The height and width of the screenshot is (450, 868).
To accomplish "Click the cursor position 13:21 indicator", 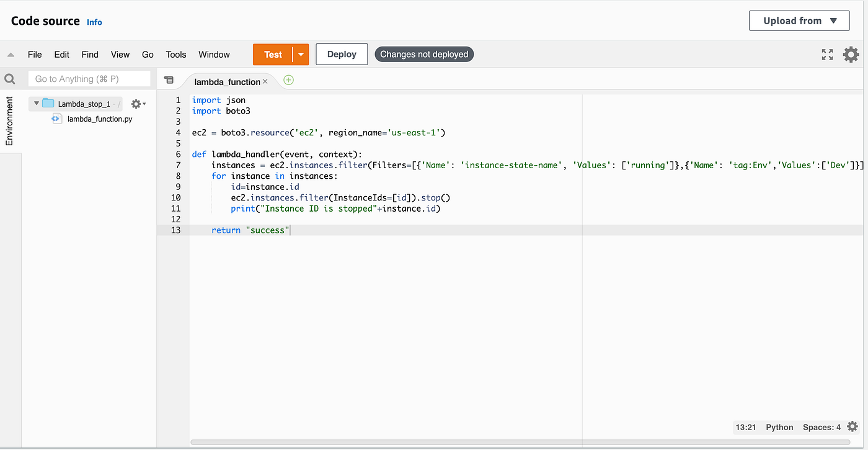I will point(745,427).
